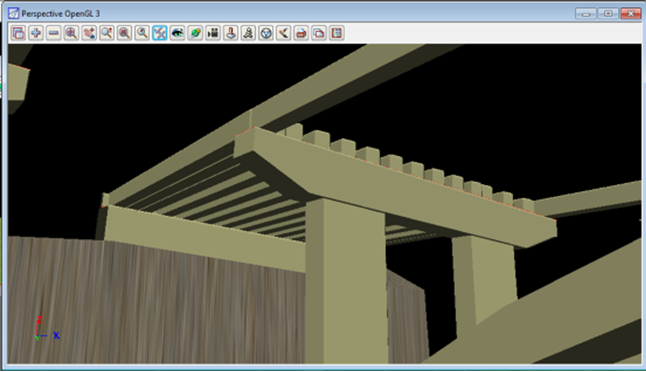Click the magnifier with red arrow icon

(x=107, y=33)
